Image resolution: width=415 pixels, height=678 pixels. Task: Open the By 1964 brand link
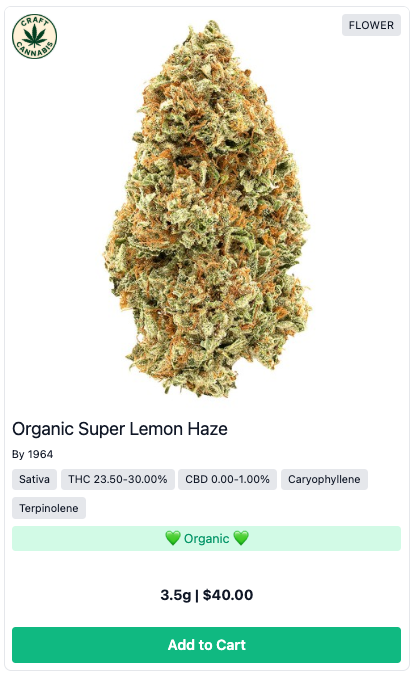[x=32, y=454]
